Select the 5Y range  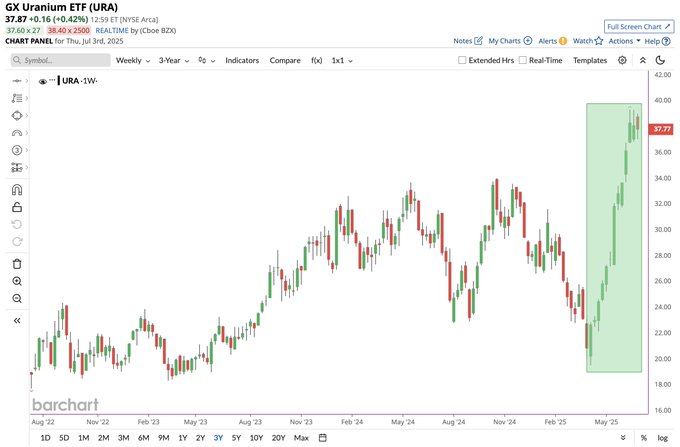(236, 438)
